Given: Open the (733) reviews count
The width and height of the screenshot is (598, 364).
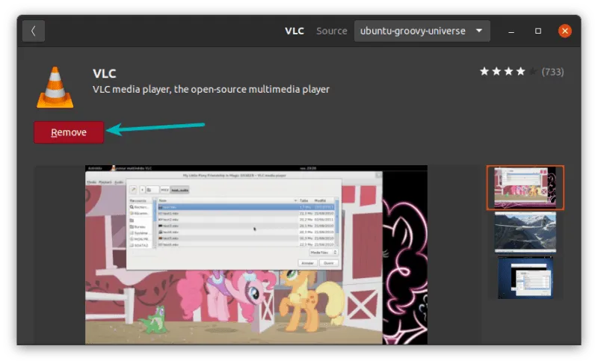Looking at the screenshot, I should point(552,72).
